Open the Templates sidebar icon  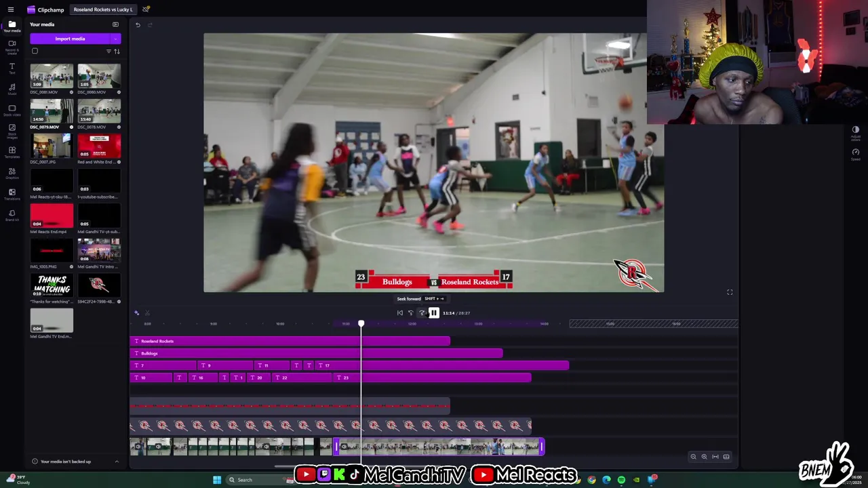[x=12, y=152]
